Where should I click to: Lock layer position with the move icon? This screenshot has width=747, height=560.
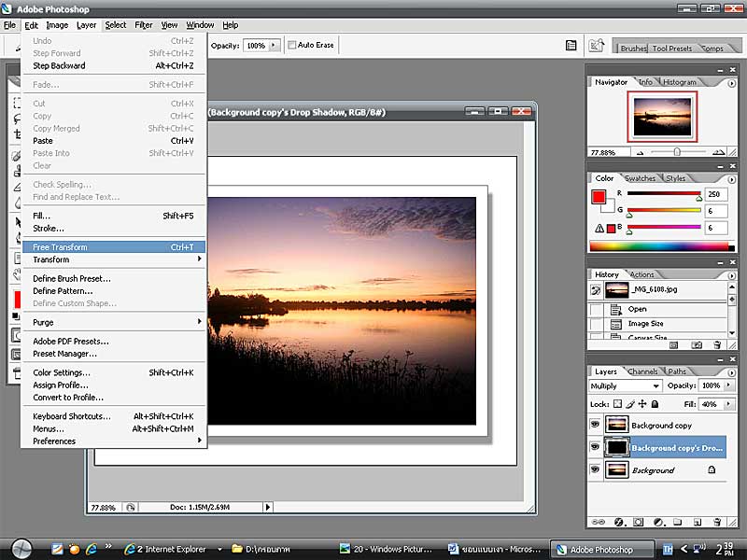click(642, 404)
